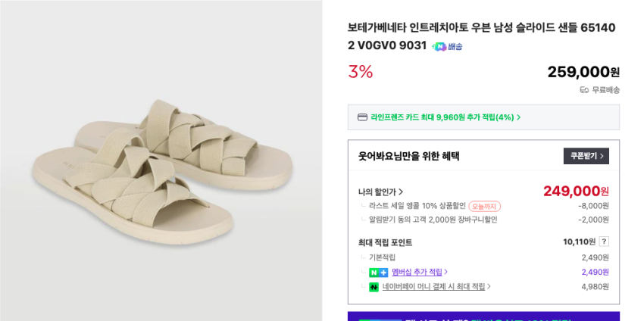Click the free shipping truck icon

tap(584, 89)
